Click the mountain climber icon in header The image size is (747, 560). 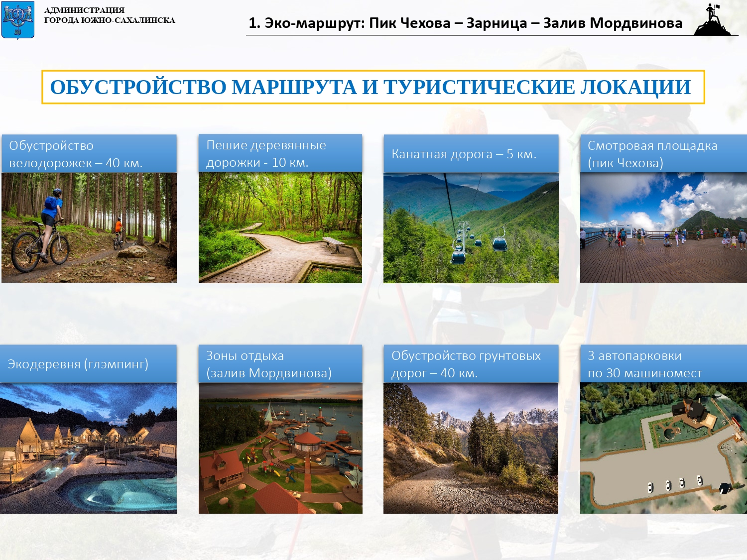pos(714,19)
